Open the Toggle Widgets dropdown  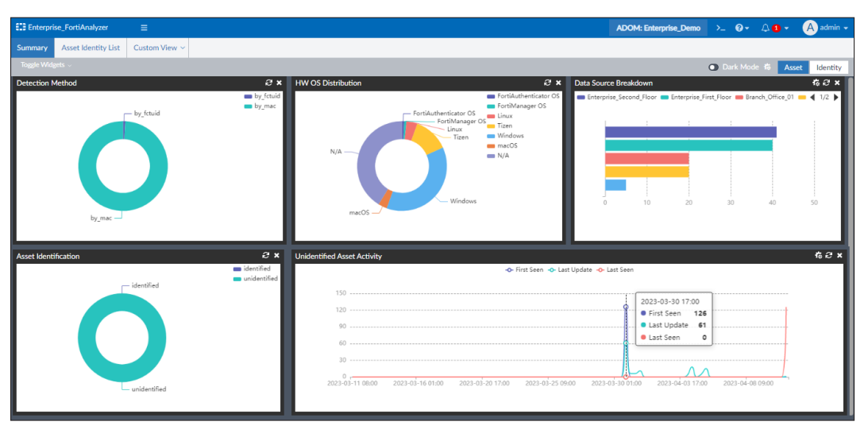[x=46, y=65]
